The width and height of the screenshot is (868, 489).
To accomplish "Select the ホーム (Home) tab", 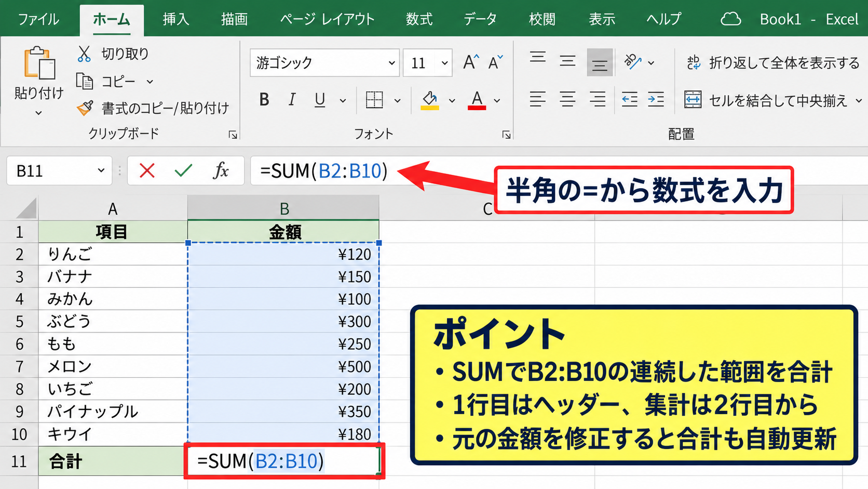I will (x=112, y=20).
